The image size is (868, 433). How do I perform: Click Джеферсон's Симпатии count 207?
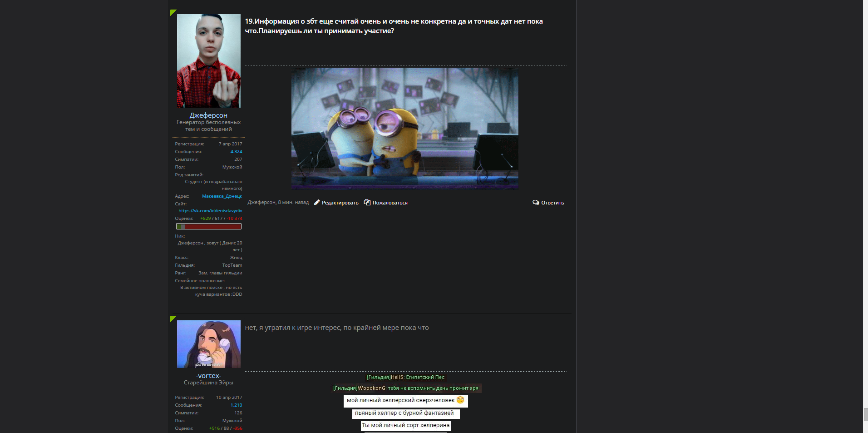coord(238,159)
